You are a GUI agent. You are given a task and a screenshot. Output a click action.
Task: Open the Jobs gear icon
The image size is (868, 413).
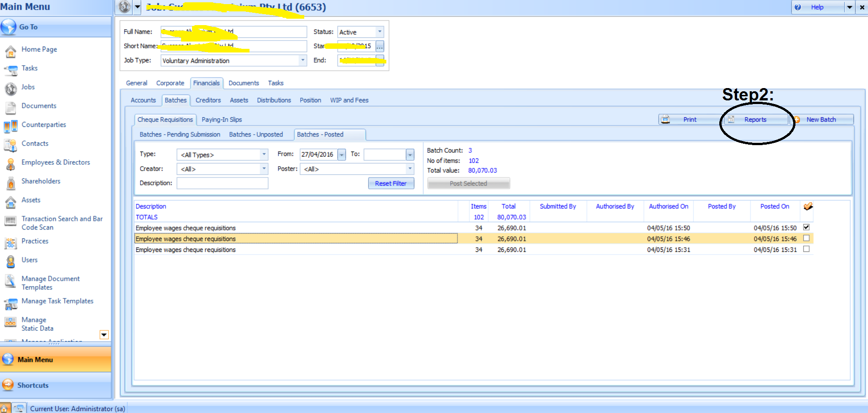(x=10, y=89)
